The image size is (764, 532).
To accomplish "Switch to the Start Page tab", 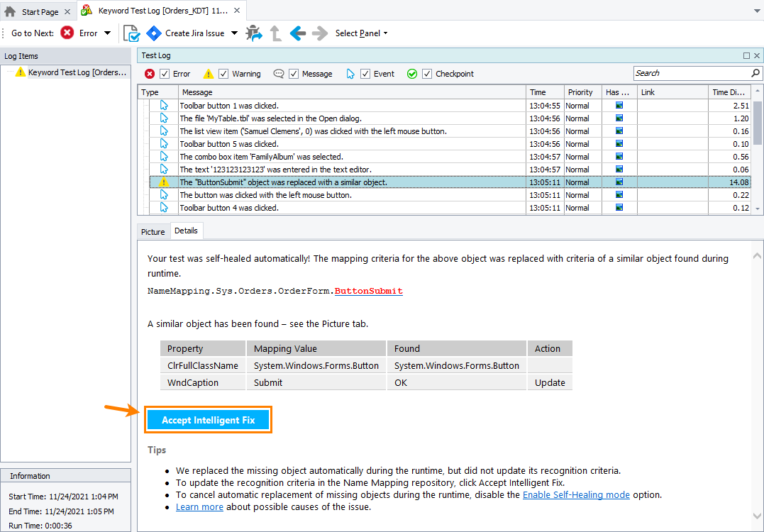I will pos(40,12).
